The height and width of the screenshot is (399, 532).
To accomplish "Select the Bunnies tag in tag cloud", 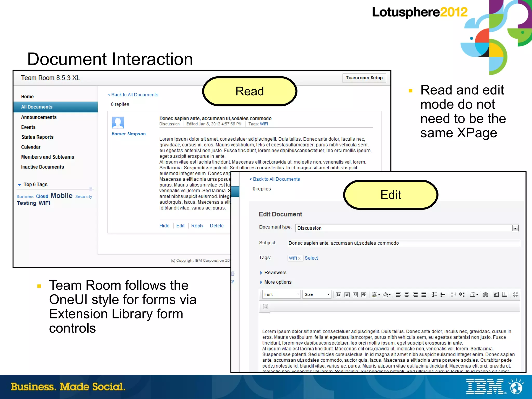I will [x=25, y=197].
